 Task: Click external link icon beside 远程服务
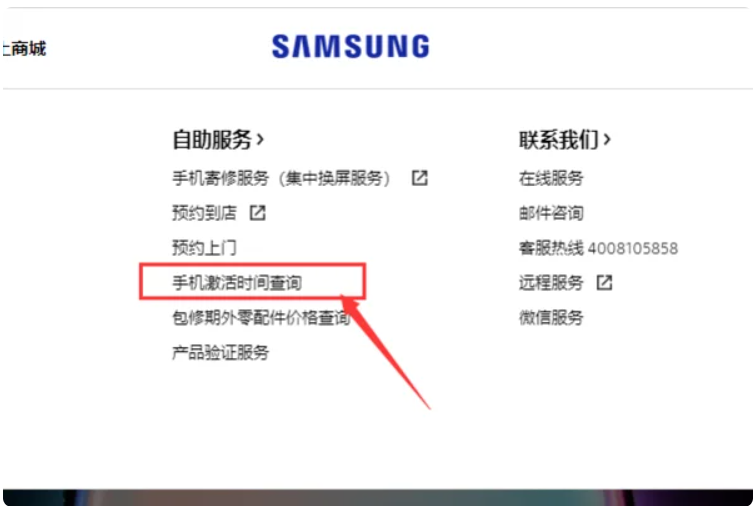[604, 282]
